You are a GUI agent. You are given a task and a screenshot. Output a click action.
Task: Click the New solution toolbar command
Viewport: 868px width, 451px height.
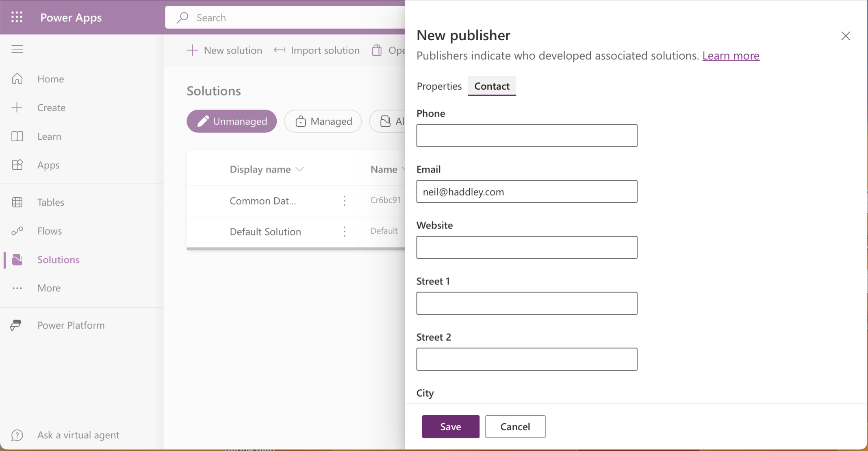pyautogui.click(x=224, y=50)
